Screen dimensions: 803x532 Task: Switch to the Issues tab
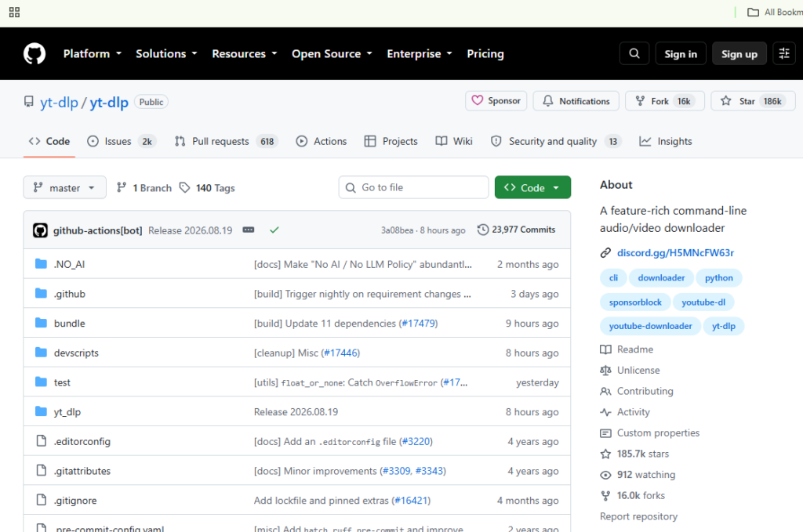pos(121,142)
